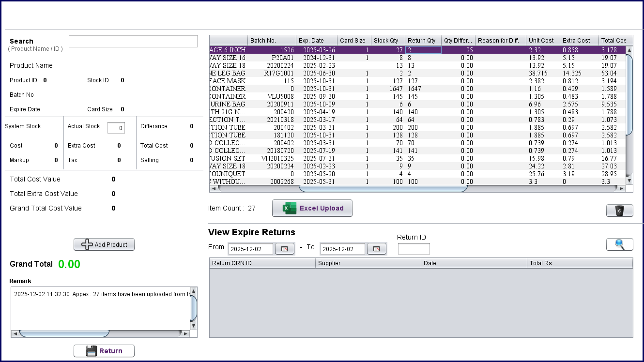
Task: Sort by the Batch No. column header
Action: click(272, 41)
